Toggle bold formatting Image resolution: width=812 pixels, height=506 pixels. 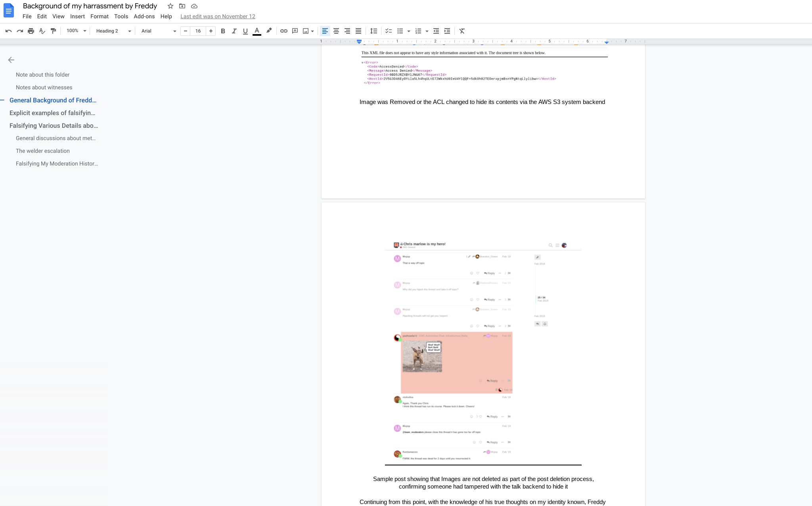(x=223, y=31)
